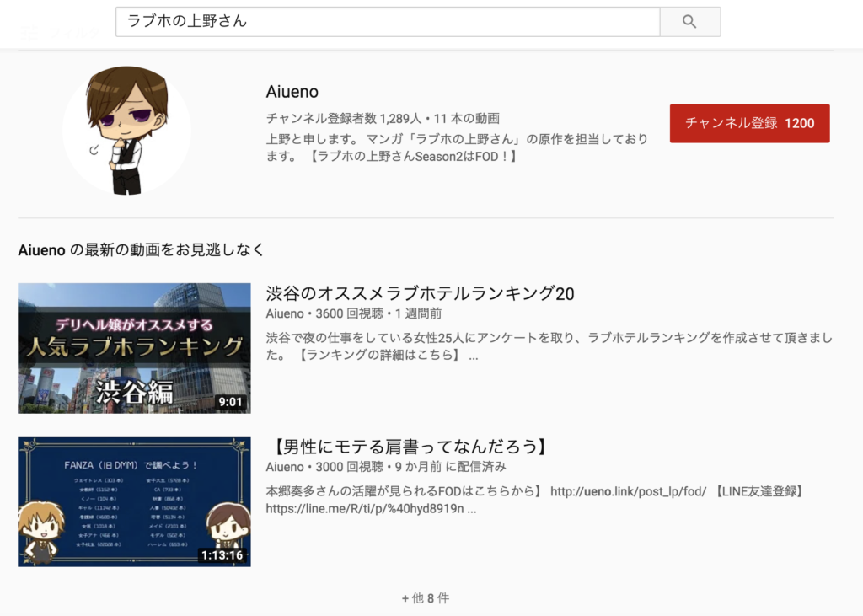This screenshot has width=863, height=616.
Task: Open the FANZA video thumbnail with 1:13:16 duration
Action: (x=134, y=501)
